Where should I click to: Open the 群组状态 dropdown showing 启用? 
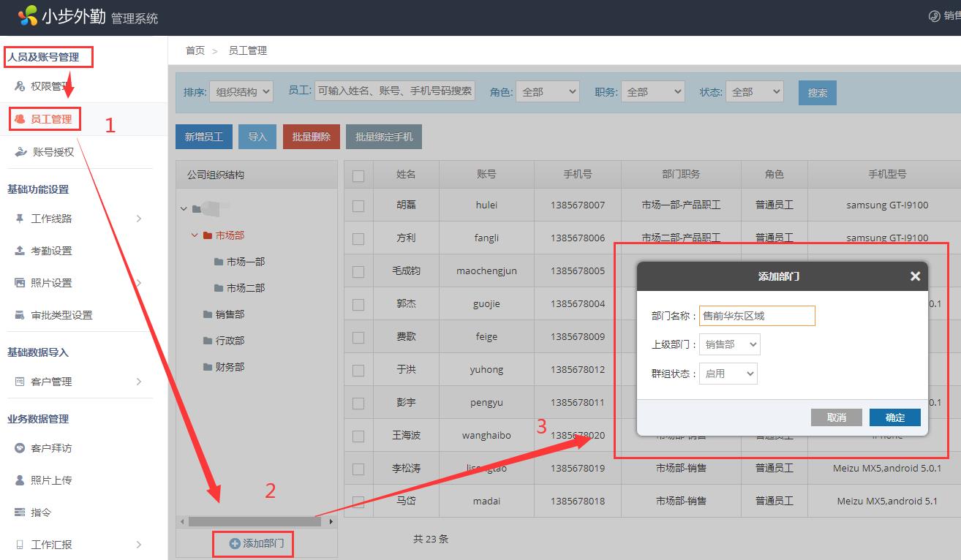728,374
